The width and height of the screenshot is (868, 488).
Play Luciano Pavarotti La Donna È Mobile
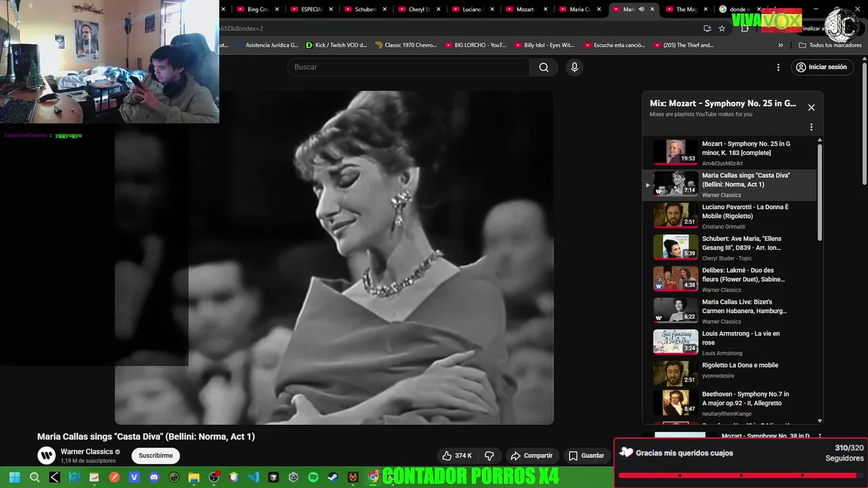(729, 216)
